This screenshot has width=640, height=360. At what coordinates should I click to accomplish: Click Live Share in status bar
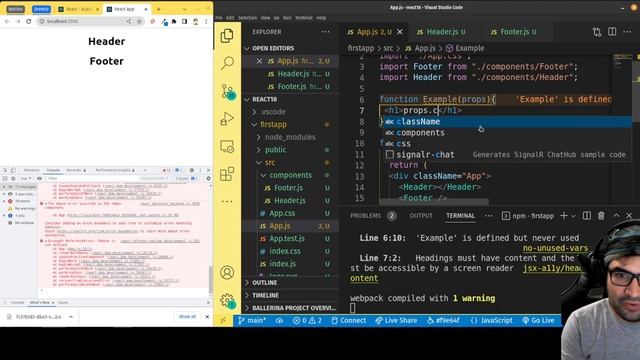(396, 320)
